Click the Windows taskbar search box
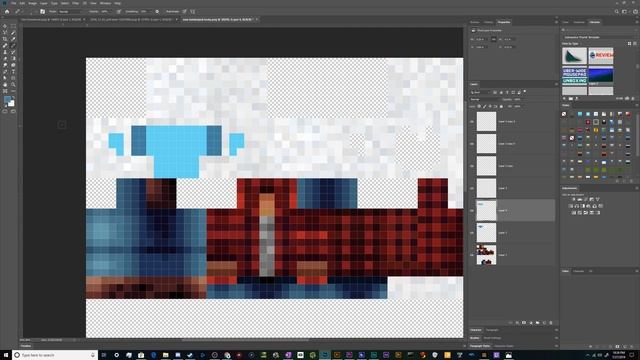 [55, 355]
